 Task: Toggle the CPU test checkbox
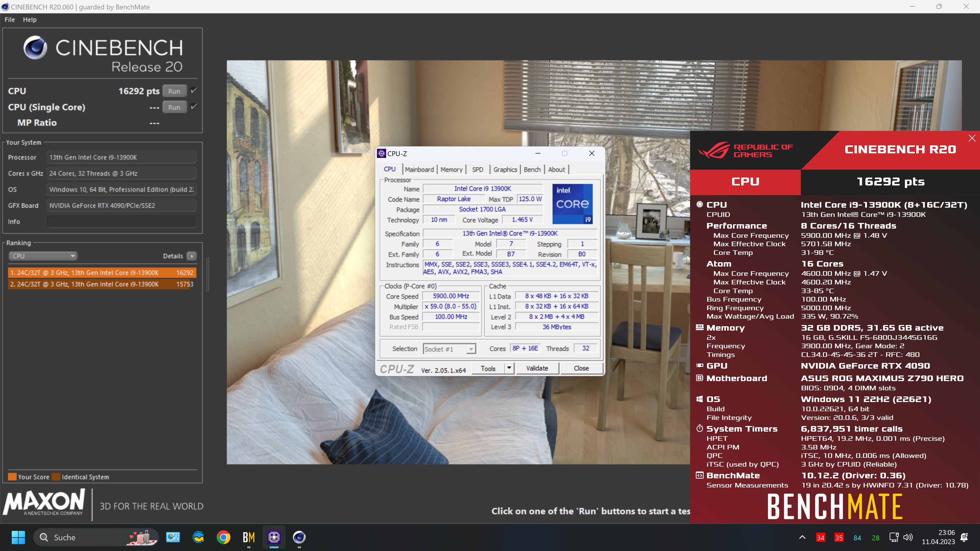(194, 91)
